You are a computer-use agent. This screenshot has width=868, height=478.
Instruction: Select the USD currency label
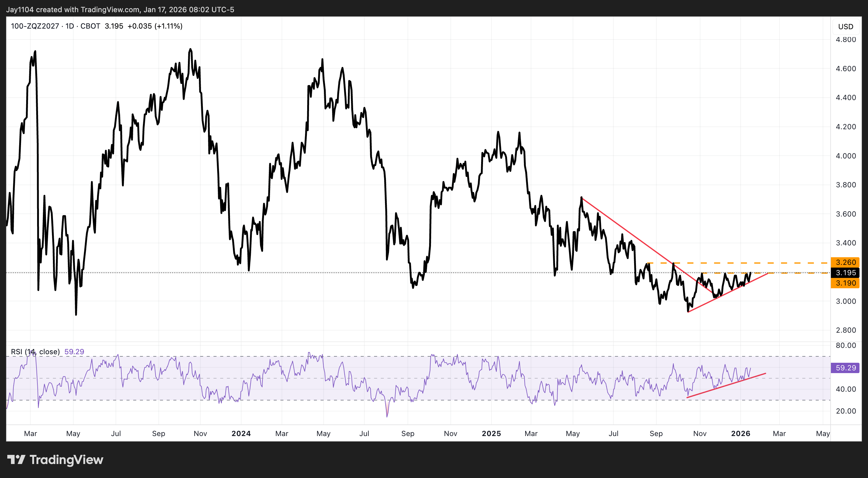click(x=846, y=27)
